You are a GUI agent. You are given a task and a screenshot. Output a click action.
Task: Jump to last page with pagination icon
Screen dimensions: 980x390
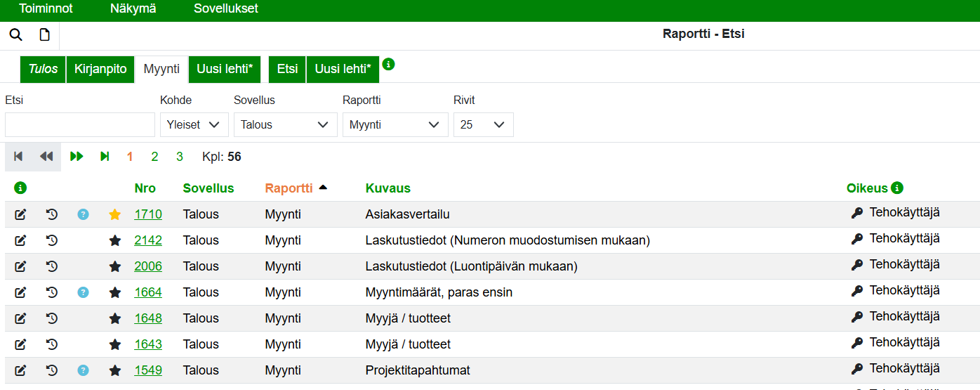[105, 157]
